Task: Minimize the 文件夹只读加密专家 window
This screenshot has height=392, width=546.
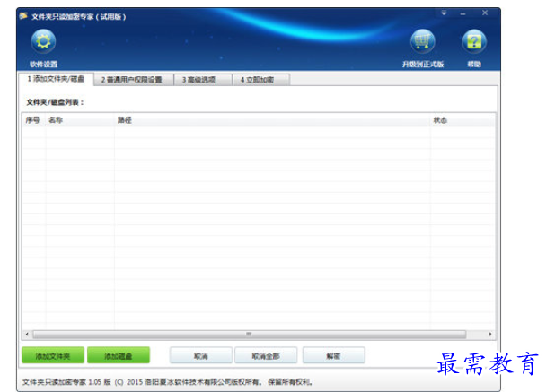Action: 462,13
